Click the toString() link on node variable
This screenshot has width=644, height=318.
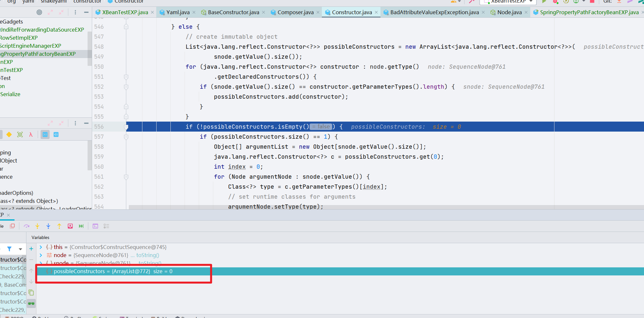pyautogui.click(x=148, y=255)
